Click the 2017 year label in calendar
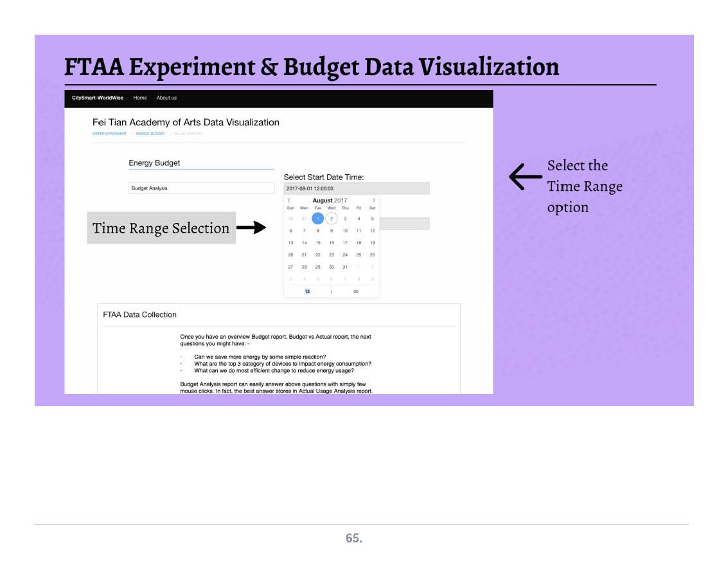The width and height of the screenshot is (728, 563). (x=341, y=201)
